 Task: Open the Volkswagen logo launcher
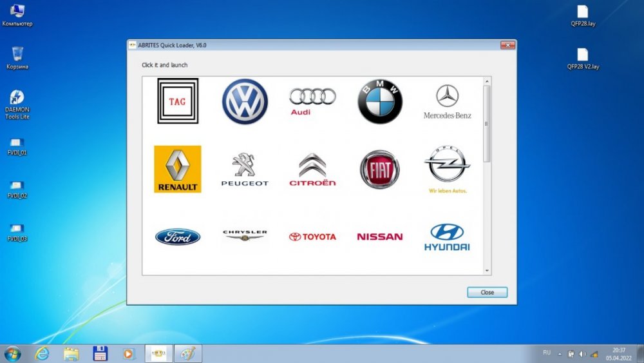tap(245, 102)
